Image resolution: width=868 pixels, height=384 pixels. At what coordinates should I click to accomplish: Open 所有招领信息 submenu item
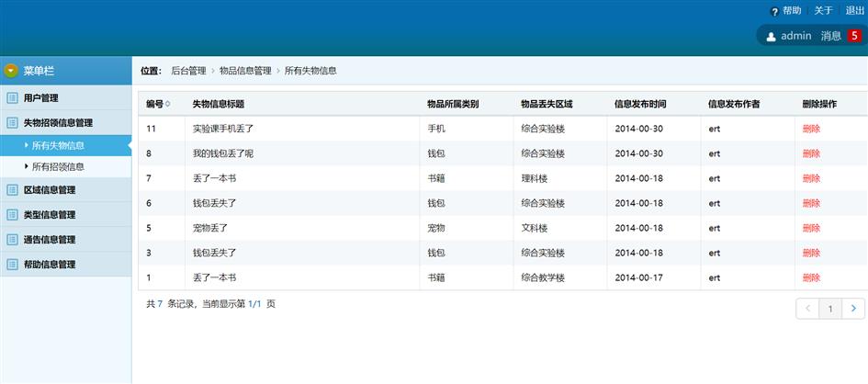(x=58, y=167)
